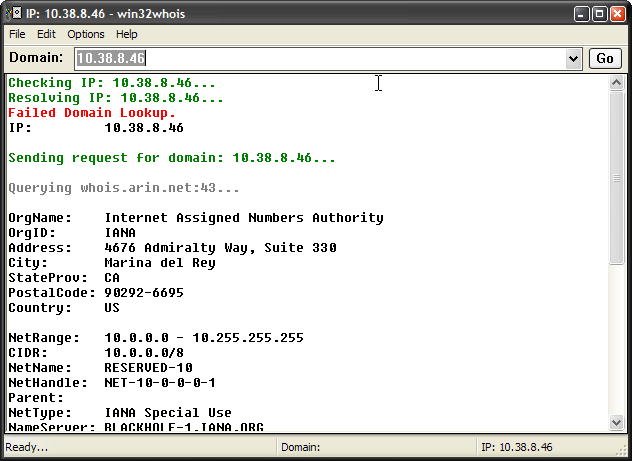The image size is (632, 461).
Task: Click the 'Sending request for domain' line
Action: 172,158
